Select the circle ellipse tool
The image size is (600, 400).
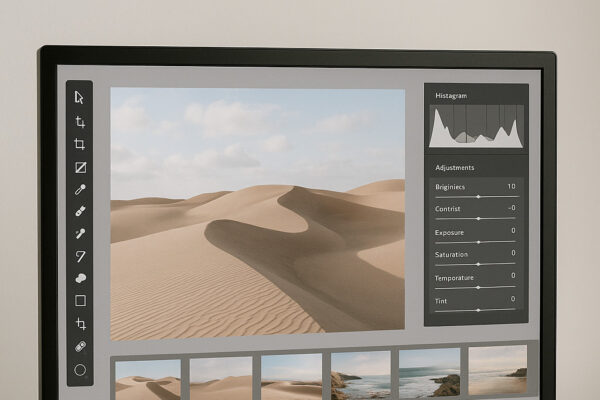[80, 370]
